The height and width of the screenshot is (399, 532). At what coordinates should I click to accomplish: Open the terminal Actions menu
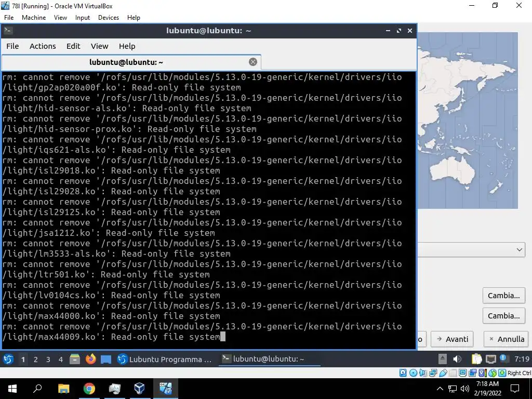(x=43, y=46)
